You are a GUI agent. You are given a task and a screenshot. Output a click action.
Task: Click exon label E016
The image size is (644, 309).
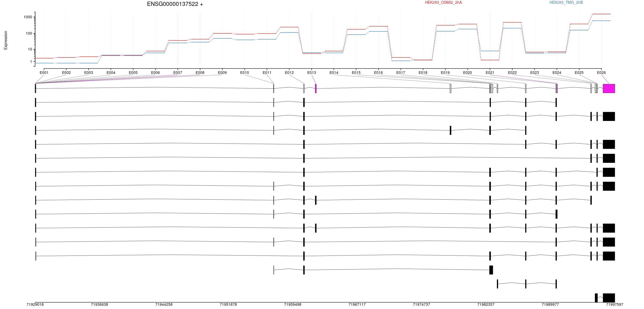[378, 73]
